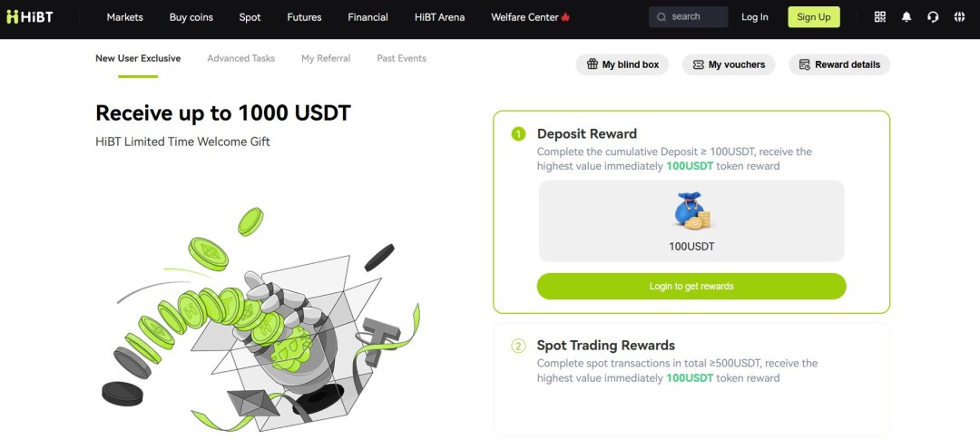The width and height of the screenshot is (980, 440).
Task: Click Login to get rewards button
Action: (x=691, y=287)
